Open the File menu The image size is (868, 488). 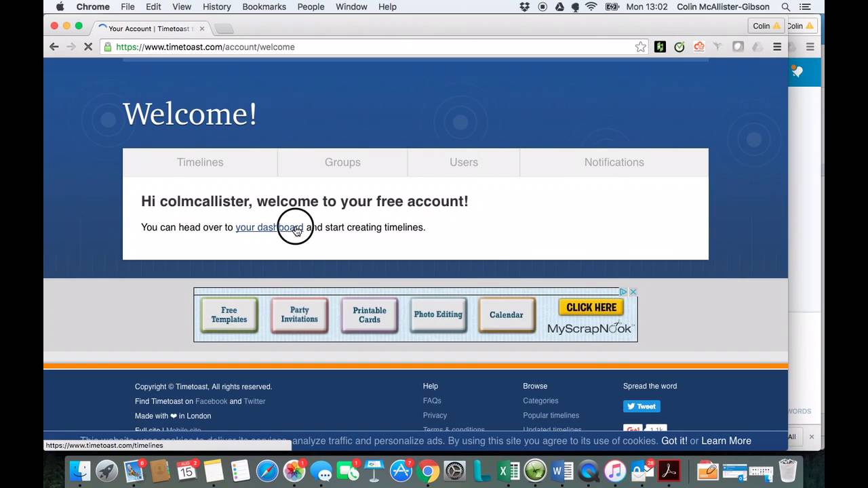tap(127, 7)
